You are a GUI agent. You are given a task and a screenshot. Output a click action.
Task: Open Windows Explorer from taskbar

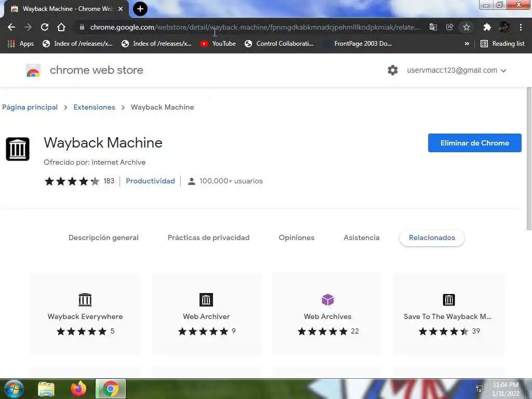46,389
